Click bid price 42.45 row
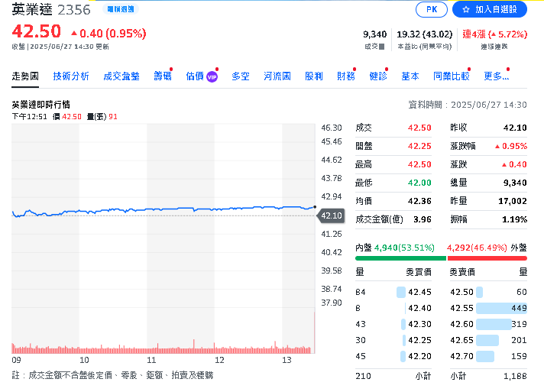 tap(393, 292)
